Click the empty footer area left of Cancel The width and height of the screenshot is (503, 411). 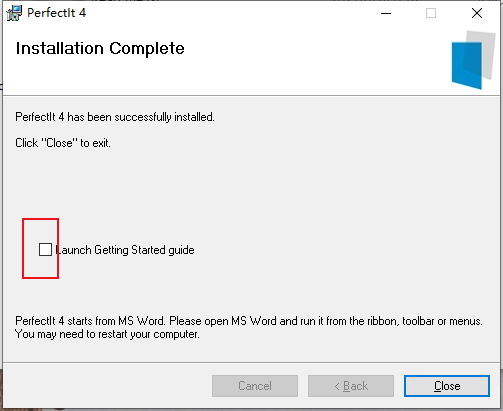click(x=107, y=386)
